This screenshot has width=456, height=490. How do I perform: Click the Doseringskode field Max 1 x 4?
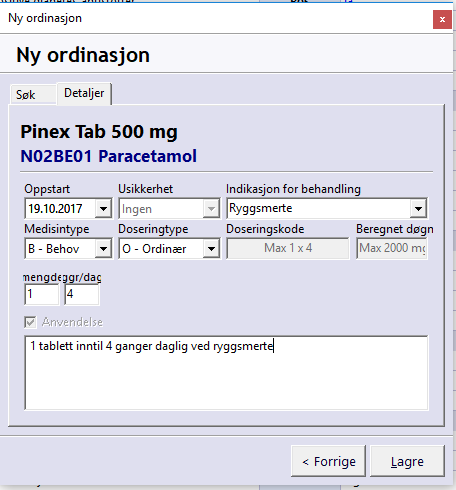(288, 248)
